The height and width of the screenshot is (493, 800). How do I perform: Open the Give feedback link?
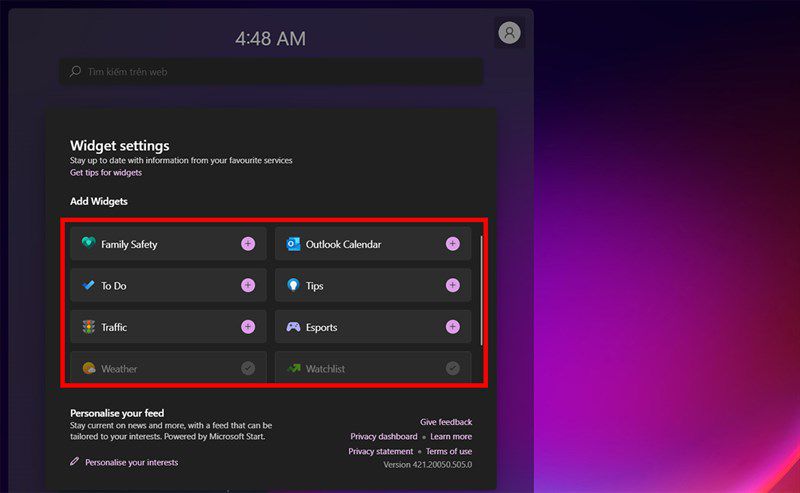pyautogui.click(x=446, y=422)
